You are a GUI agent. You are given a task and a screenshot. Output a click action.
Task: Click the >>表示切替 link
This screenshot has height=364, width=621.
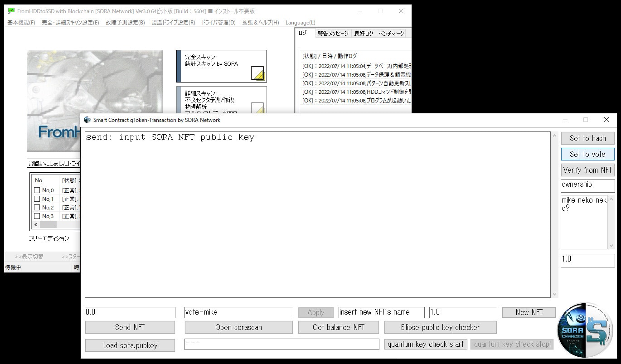coord(29,257)
